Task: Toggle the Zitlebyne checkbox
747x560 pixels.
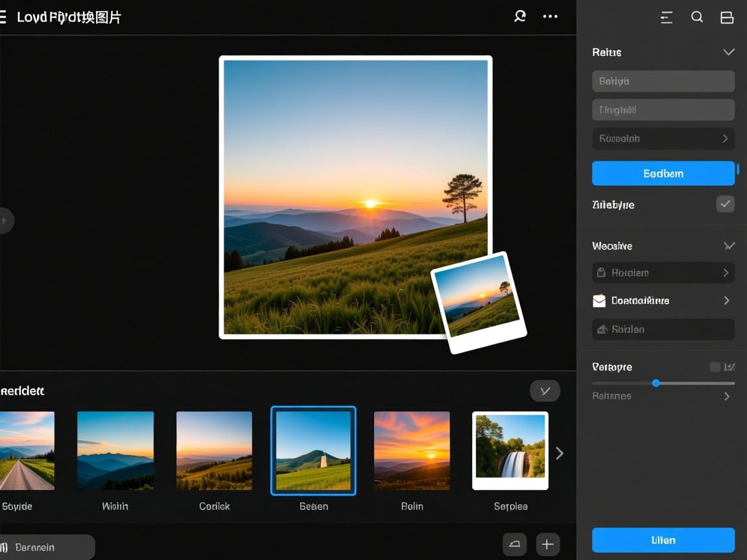Action: [725, 204]
